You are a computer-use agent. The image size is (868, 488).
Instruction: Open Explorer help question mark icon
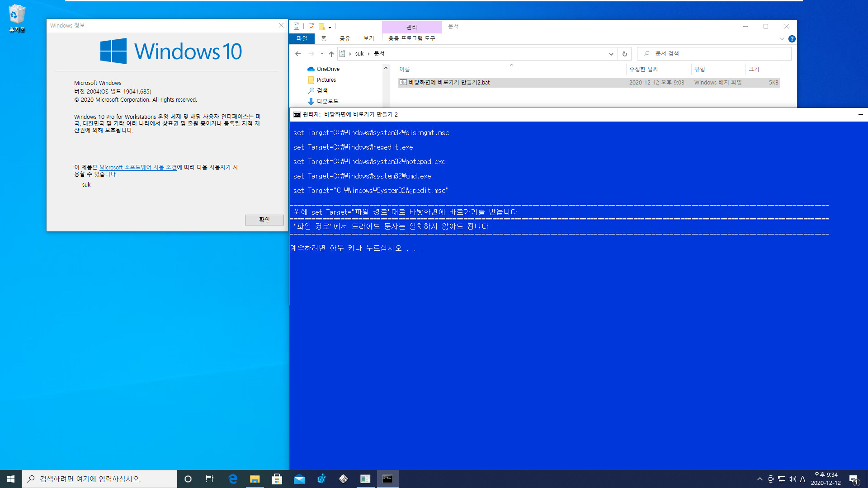(792, 39)
